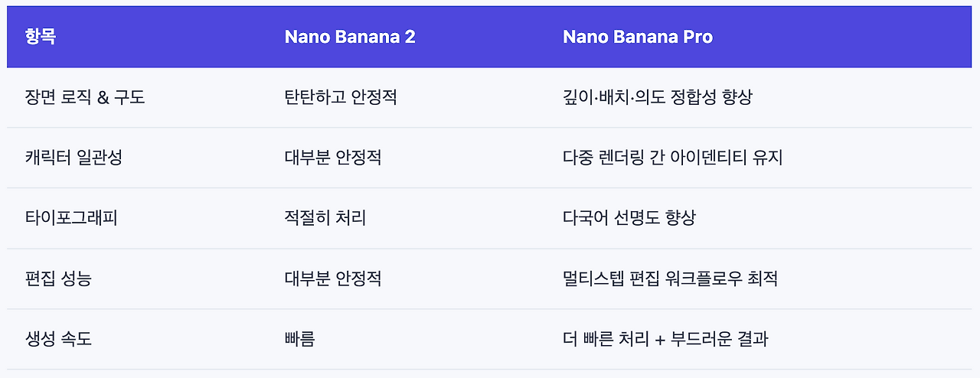Click the 깊이·배치·의도 정합성 향상 cell
Viewport: 980px width, 378px height.
click(x=659, y=97)
